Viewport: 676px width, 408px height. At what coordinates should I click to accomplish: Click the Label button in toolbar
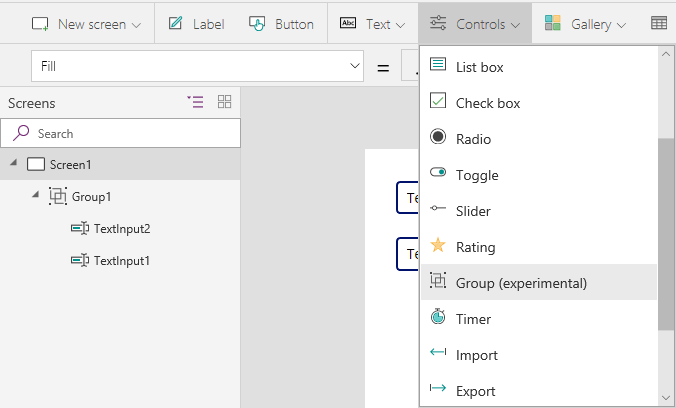[196, 23]
